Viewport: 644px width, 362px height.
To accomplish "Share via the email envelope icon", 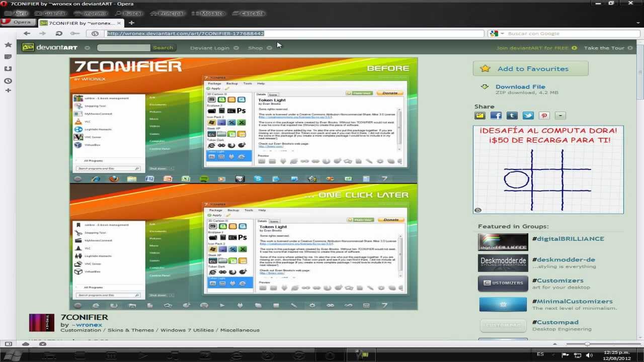I will pyautogui.click(x=480, y=116).
